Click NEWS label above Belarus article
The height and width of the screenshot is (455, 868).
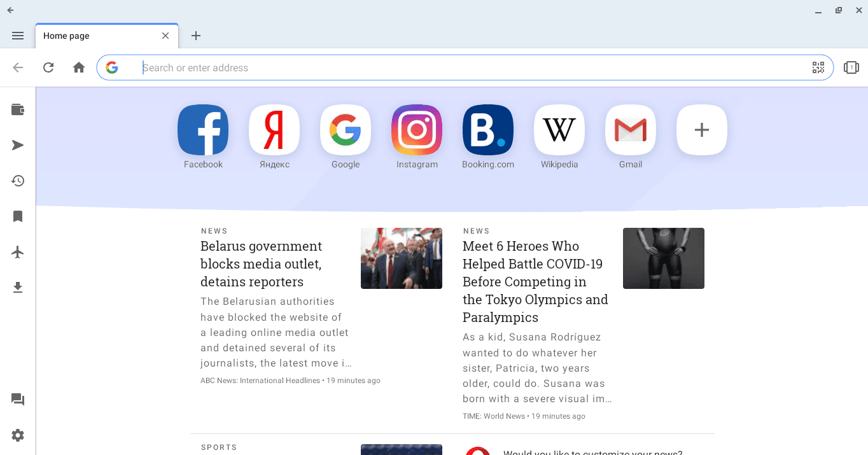(214, 231)
